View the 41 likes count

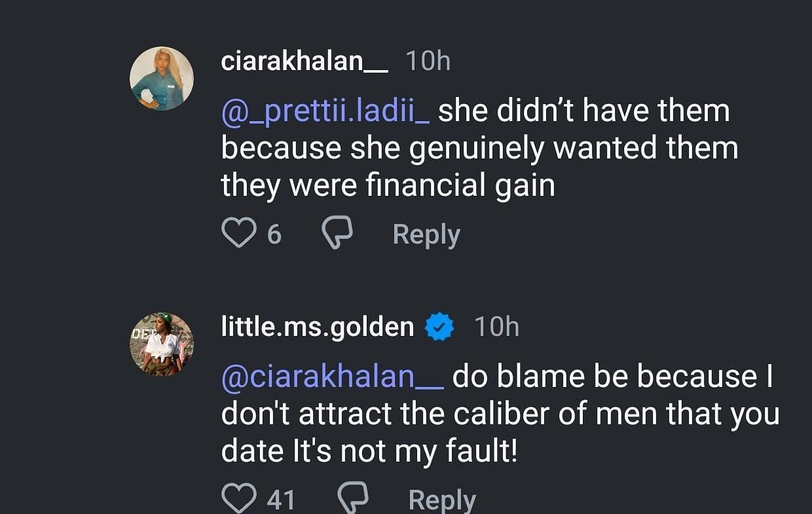(282, 500)
